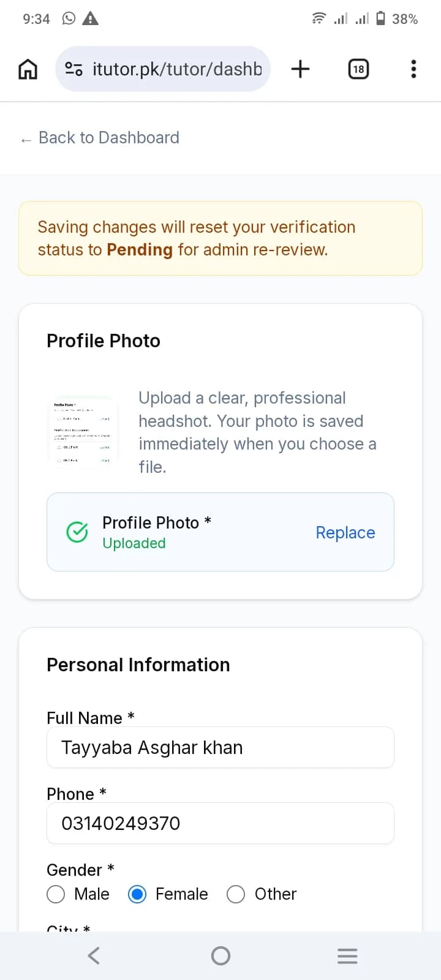Open the site info icon in address bar
The image size is (441, 980).
pyautogui.click(x=73, y=69)
